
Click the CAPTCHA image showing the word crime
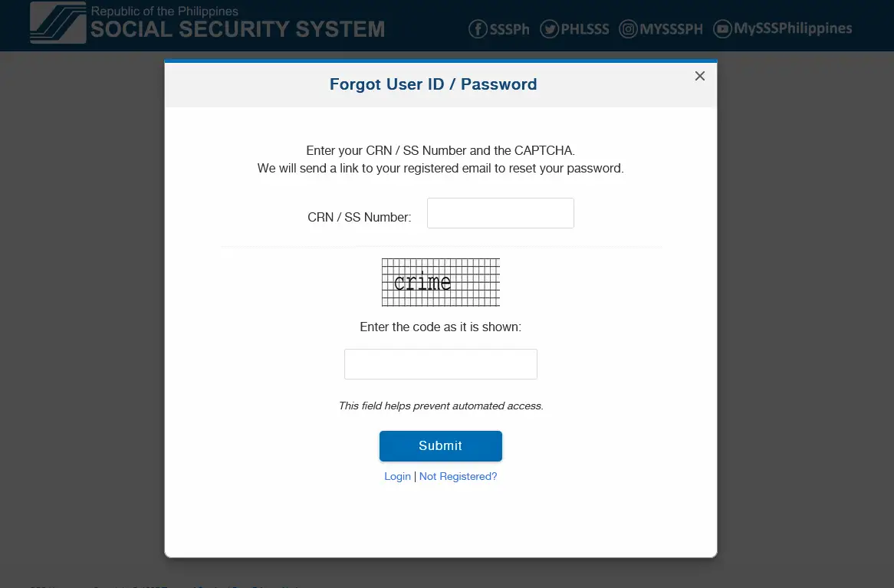coord(440,282)
